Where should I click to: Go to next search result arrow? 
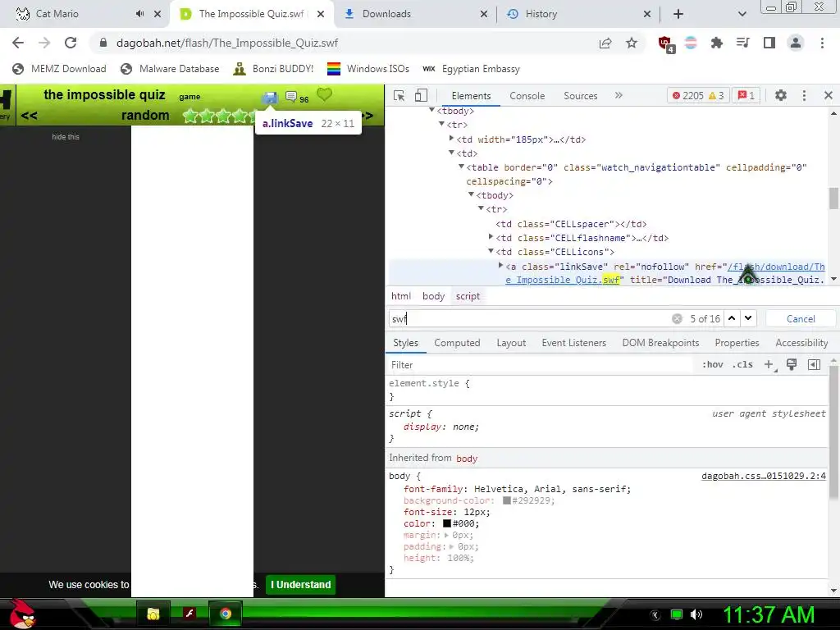pyautogui.click(x=748, y=318)
